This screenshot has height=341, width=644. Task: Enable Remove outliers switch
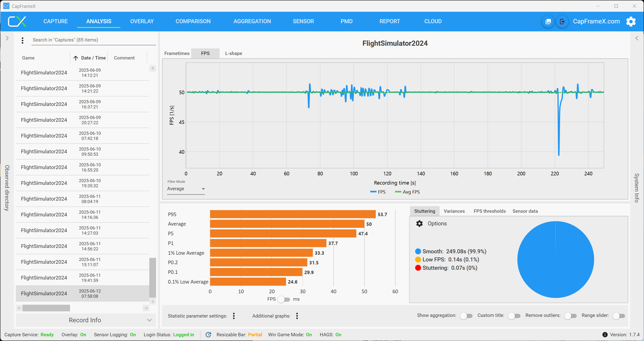[x=570, y=316]
